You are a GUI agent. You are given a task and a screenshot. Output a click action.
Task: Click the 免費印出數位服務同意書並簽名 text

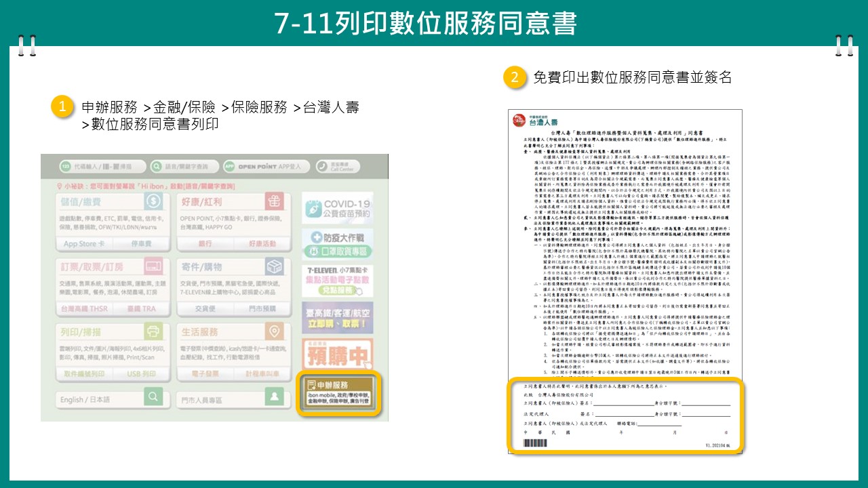[x=632, y=77]
